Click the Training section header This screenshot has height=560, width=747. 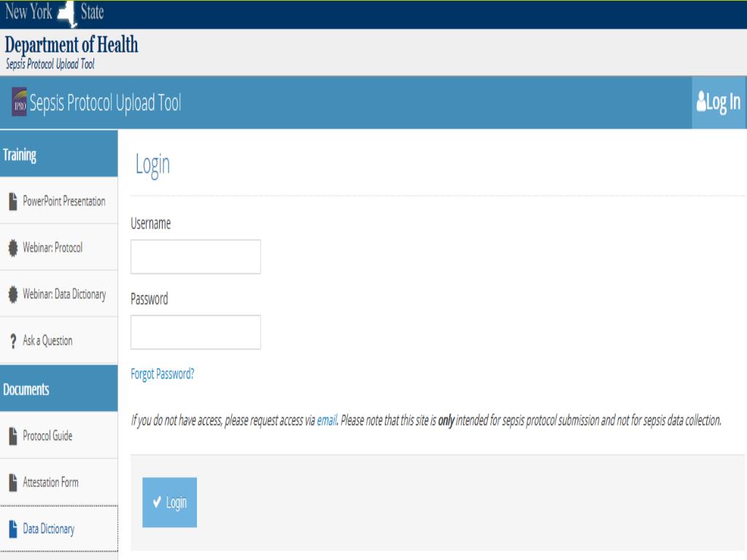point(58,155)
